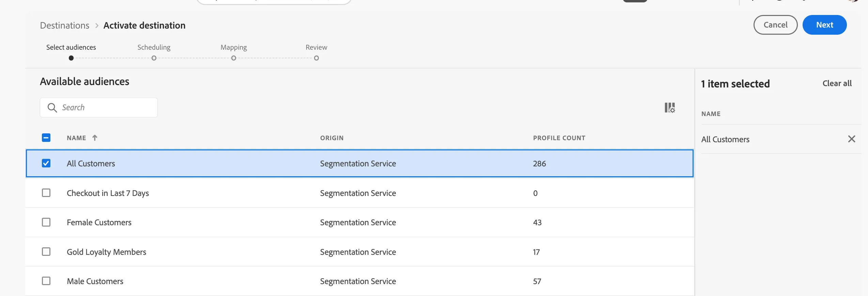Click the Male Customers audience name
868x296 pixels.
pyautogui.click(x=95, y=281)
